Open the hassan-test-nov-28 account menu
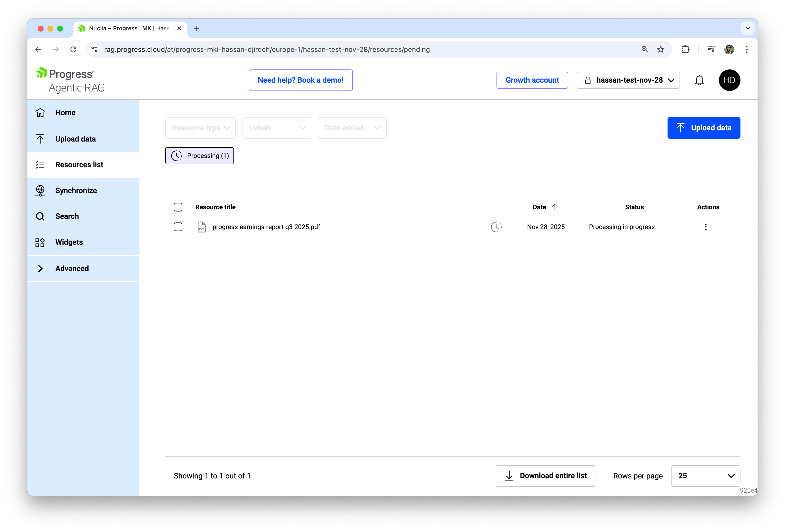The height and width of the screenshot is (532, 785). pos(628,80)
